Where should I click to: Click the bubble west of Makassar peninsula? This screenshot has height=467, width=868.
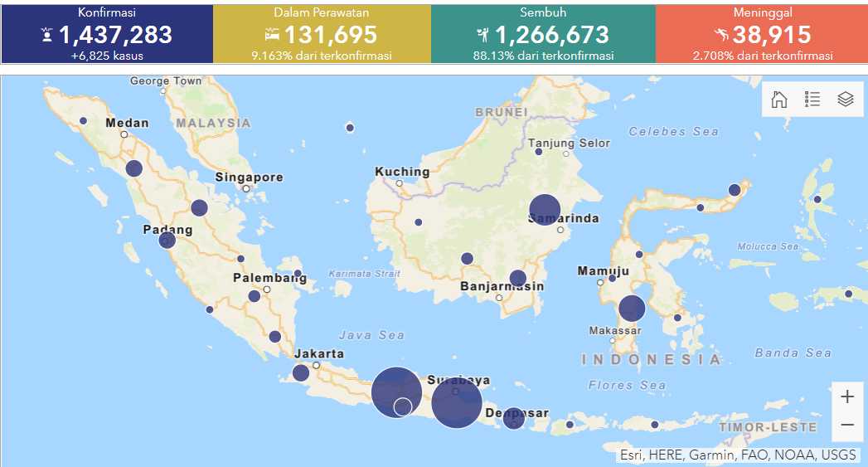point(632,308)
